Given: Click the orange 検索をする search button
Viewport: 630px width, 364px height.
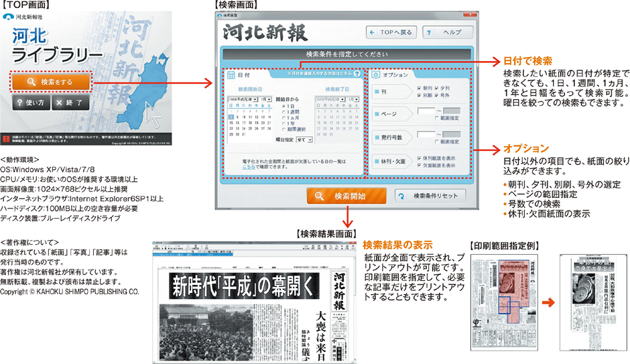Looking at the screenshot, I should (x=50, y=82).
